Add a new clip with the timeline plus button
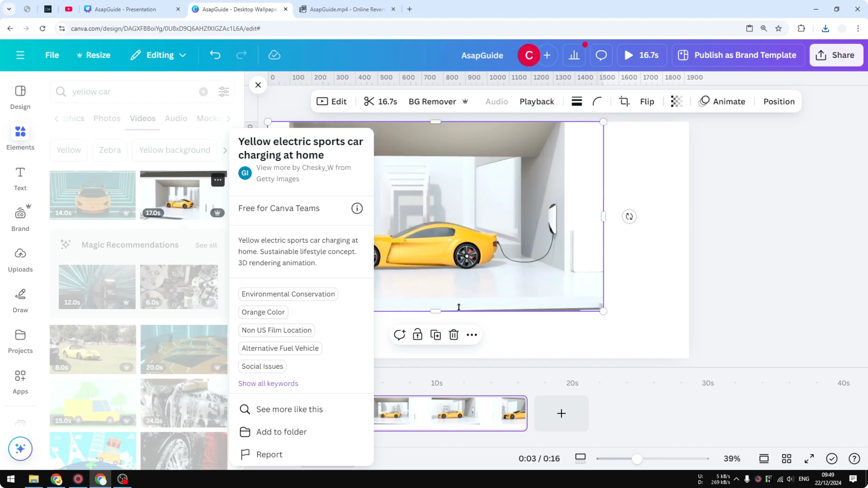 561,414
